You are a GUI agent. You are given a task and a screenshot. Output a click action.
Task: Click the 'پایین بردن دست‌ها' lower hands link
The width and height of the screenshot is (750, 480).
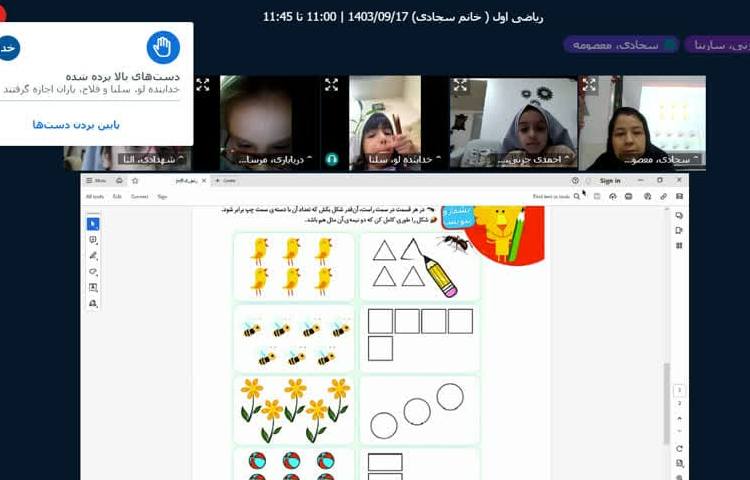pyautogui.click(x=76, y=125)
